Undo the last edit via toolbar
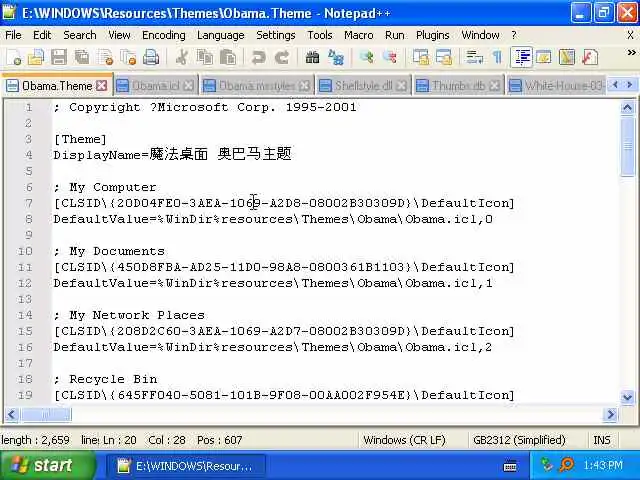Image resolution: width=640 pixels, height=480 pixels. pos(258,57)
